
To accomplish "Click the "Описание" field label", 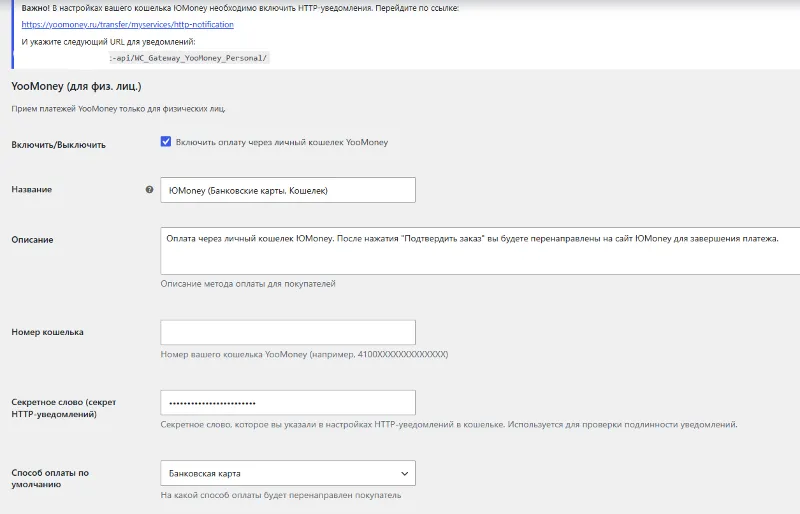I will pyautogui.click(x=32, y=239).
